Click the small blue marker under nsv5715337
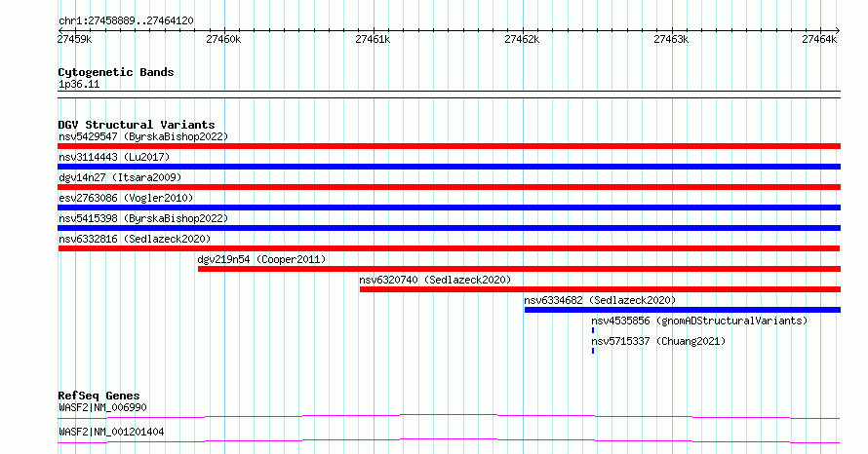This screenshot has height=454, width=868. coord(593,351)
